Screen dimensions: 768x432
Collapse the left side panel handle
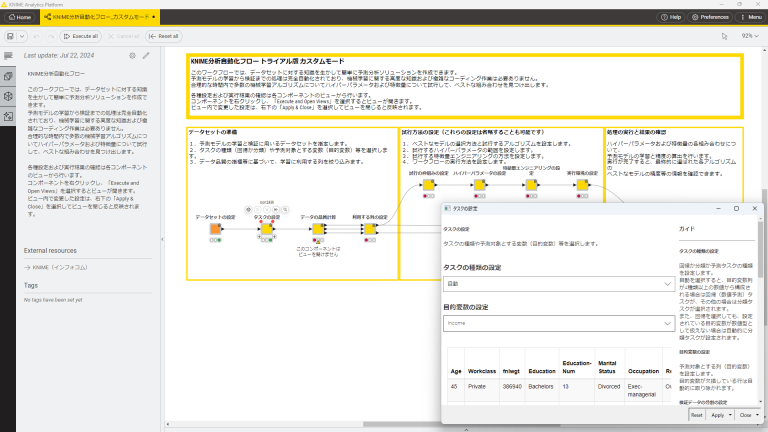(x=162, y=240)
